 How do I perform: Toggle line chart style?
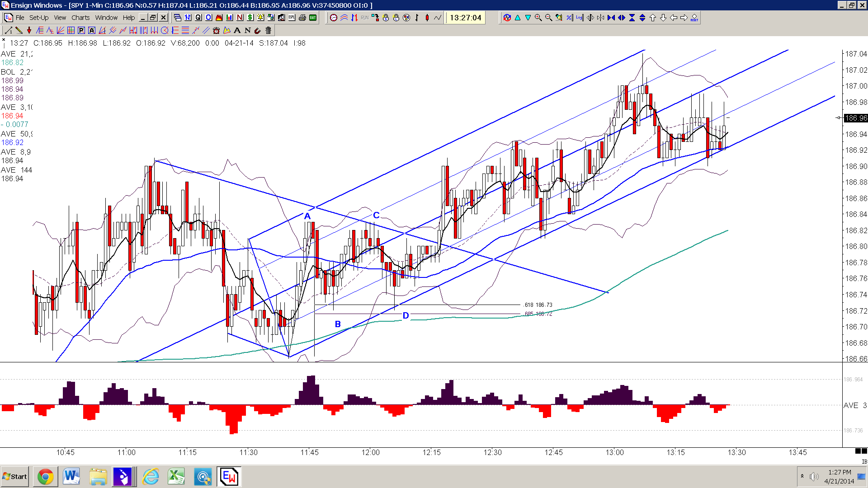coord(437,18)
